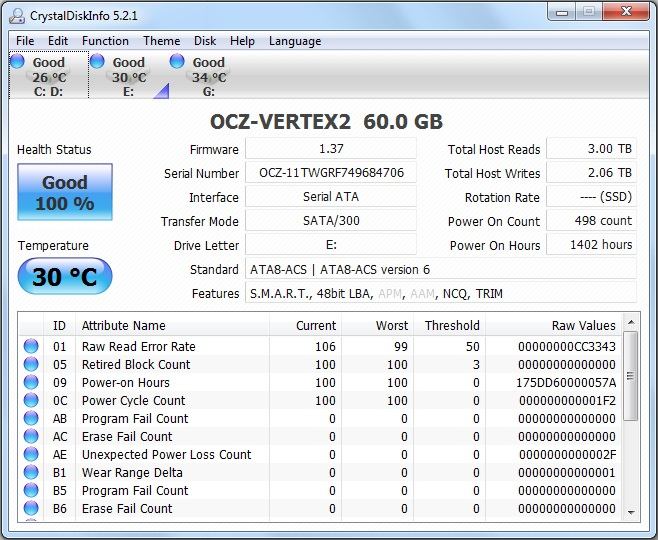Click status orb for Raw Read Error Rate
Image resolution: width=658 pixels, height=540 pixels.
click(x=31, y=346)
